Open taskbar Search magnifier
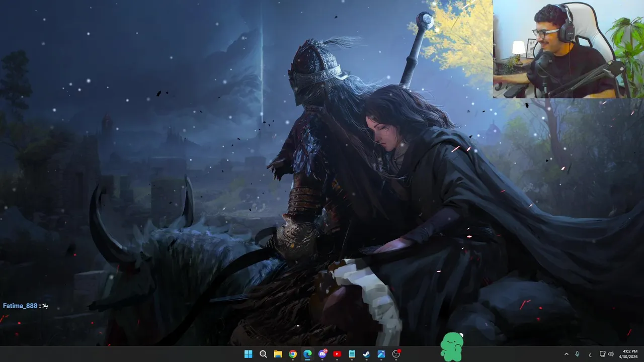This screenshot has height=362, width=644. point(263,354)
